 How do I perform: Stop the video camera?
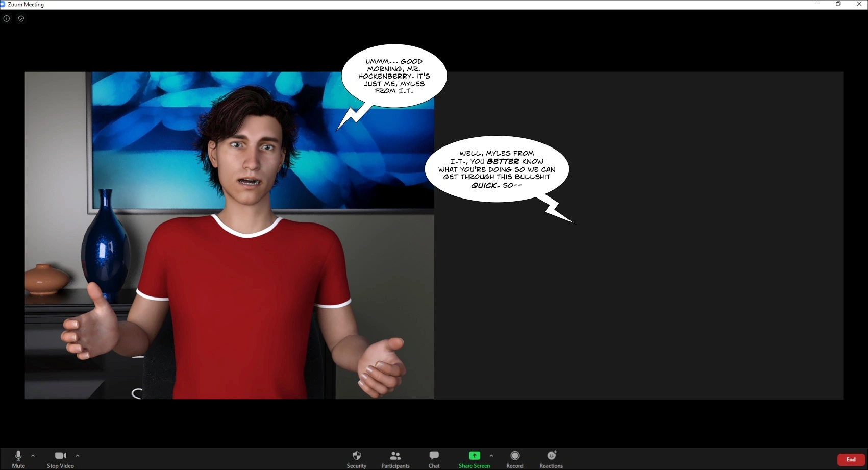coord(60,459)
